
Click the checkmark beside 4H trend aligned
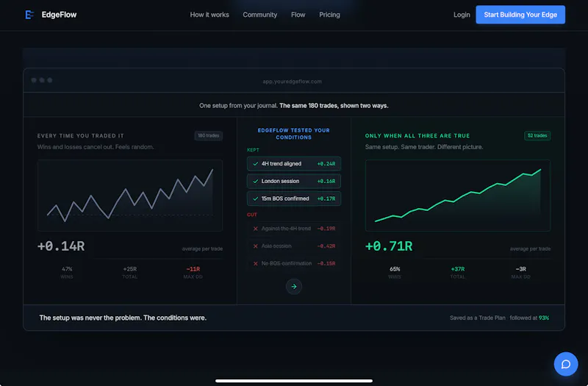point(255,164)
